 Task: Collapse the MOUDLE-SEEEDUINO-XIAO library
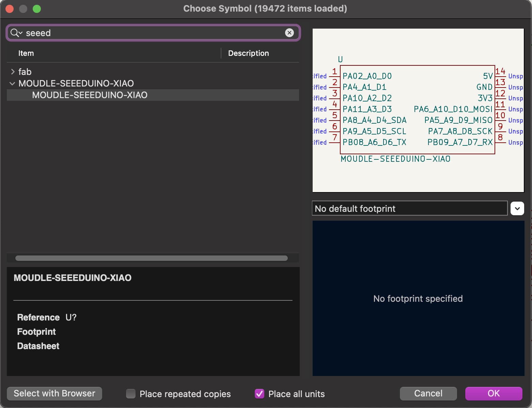(x=13, y=83)
